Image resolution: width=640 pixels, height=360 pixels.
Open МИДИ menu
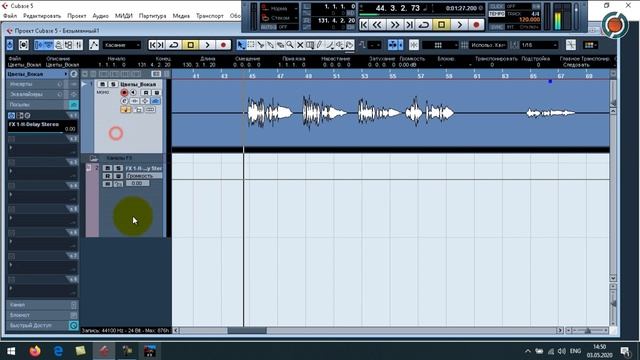[x=124, y=16]
